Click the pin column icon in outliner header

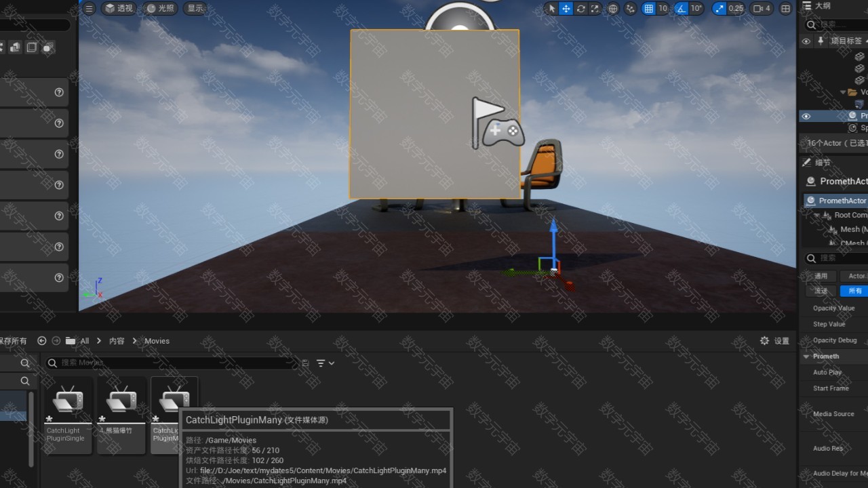[821, 41]
